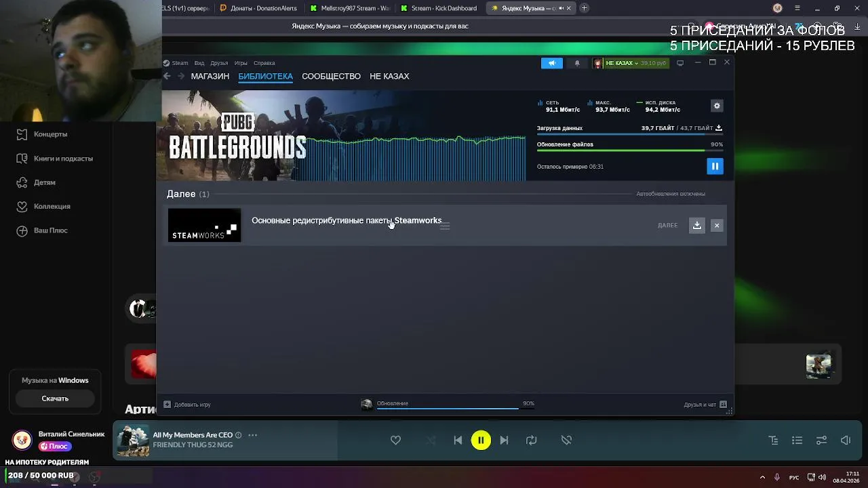The height and width of the screenshot is (488, 868).
Task: Click Скачать button for Windows app
Action: click(x=55, y=399)
